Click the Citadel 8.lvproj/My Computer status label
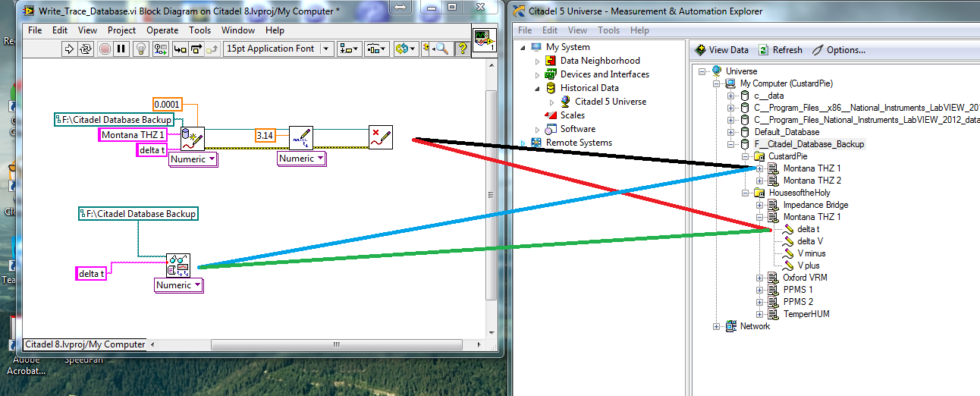Viewport: 980px width, 396px height. [x=85, y=344]
